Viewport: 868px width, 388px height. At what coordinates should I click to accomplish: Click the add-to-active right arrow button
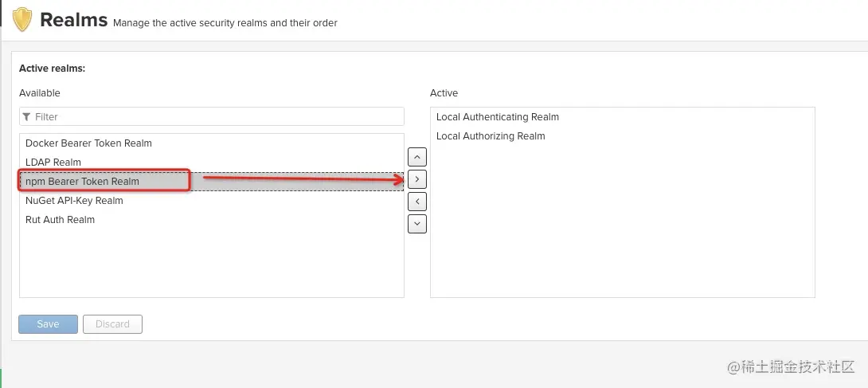tap(416, 179)
